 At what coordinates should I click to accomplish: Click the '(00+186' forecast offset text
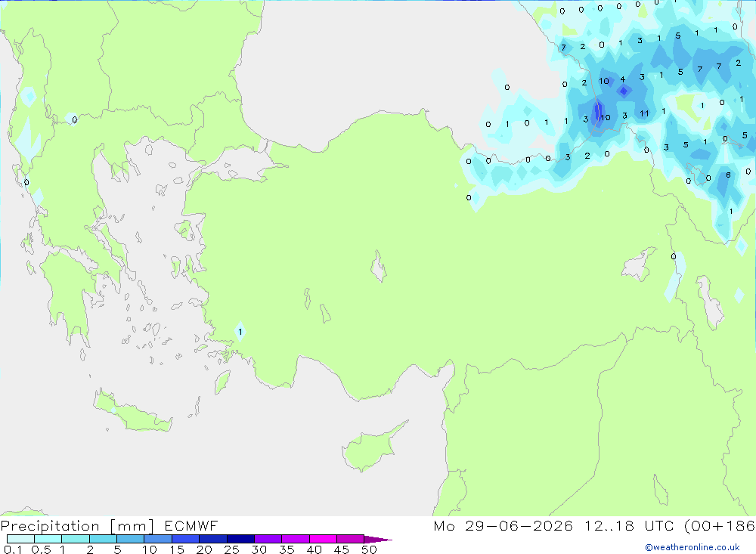coord(720,525)
